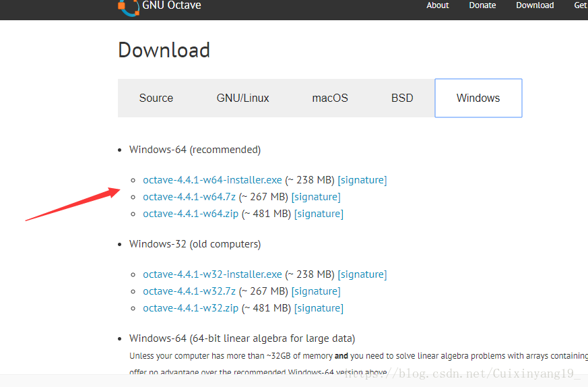Switch to the macOS tab
The width and height of the screenshot is (588, 387).
pos(330,98)
